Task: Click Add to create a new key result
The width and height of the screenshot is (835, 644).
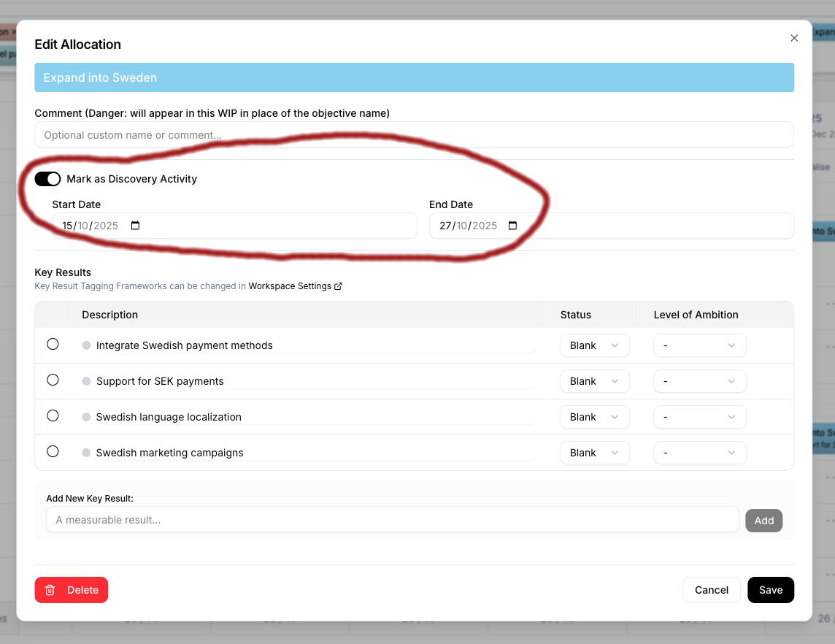Action: (763, 520)
